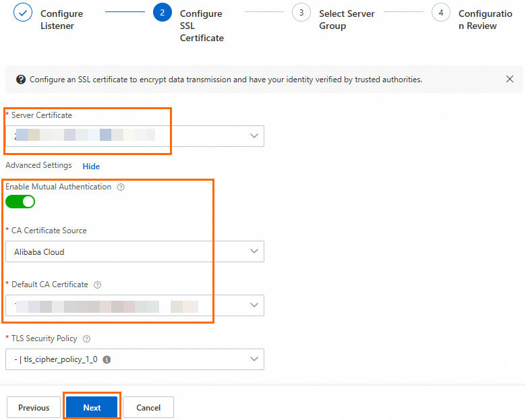This screenshot has width=526, height=420.
Task: Go to Configure Listener step label
Action: pyautogui.click(x=62, y=20)
